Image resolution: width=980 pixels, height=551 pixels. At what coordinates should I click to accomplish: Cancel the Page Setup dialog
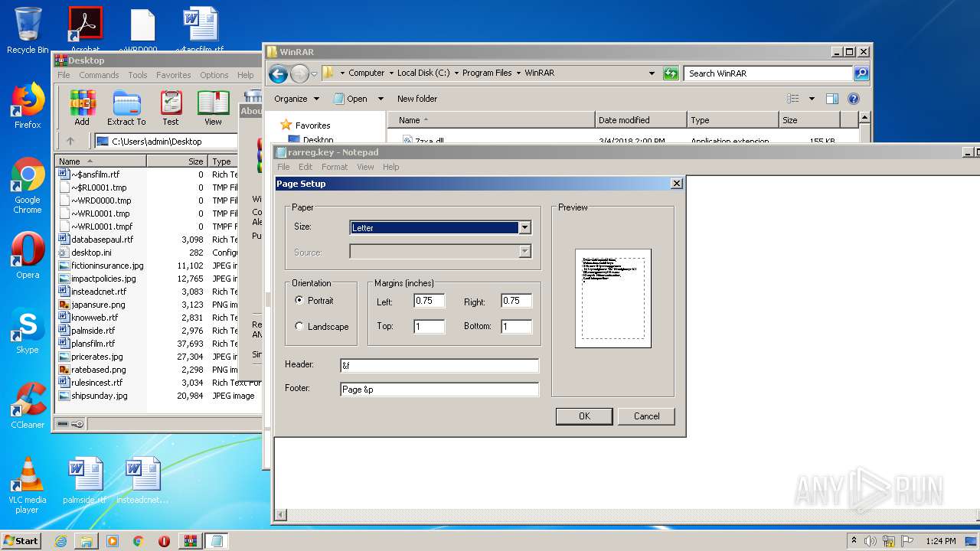pyautogui.click(x=646, y=416)
